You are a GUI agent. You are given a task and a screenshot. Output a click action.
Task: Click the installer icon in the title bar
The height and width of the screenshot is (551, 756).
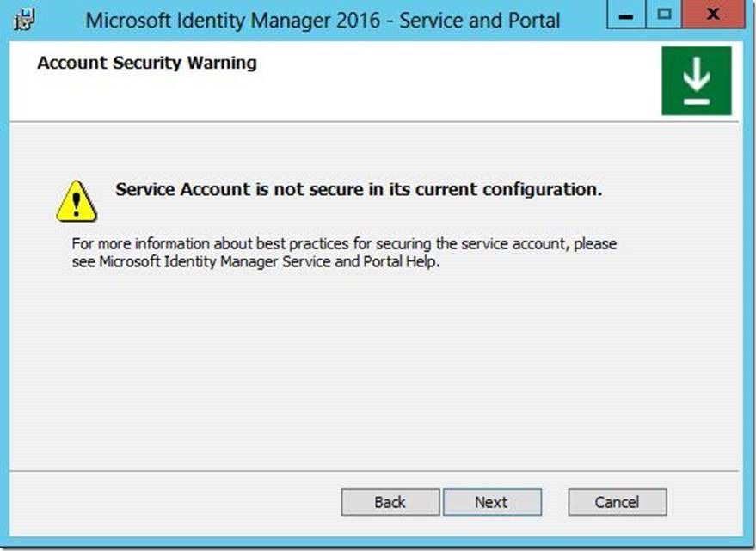coord(25,19)
